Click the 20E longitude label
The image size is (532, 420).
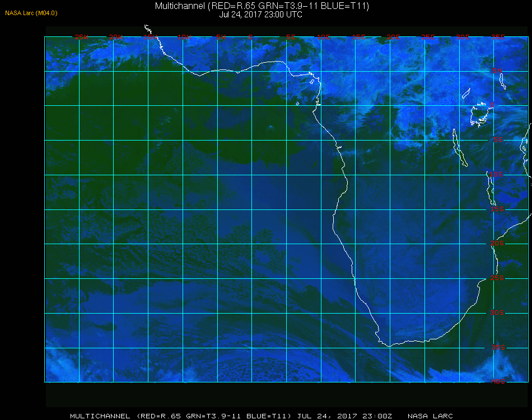(x=393, y=37)
